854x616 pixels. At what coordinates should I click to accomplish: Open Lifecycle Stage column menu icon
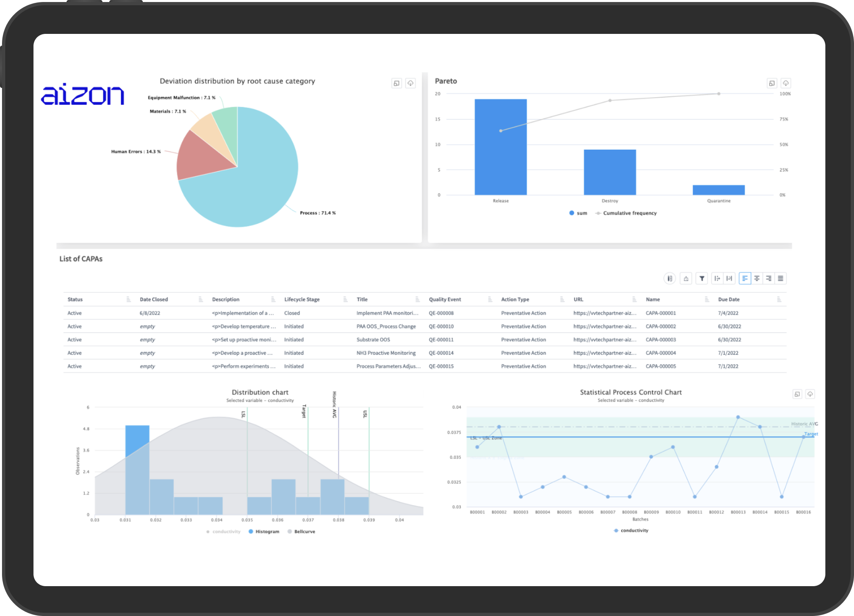(x=345, y=299)
